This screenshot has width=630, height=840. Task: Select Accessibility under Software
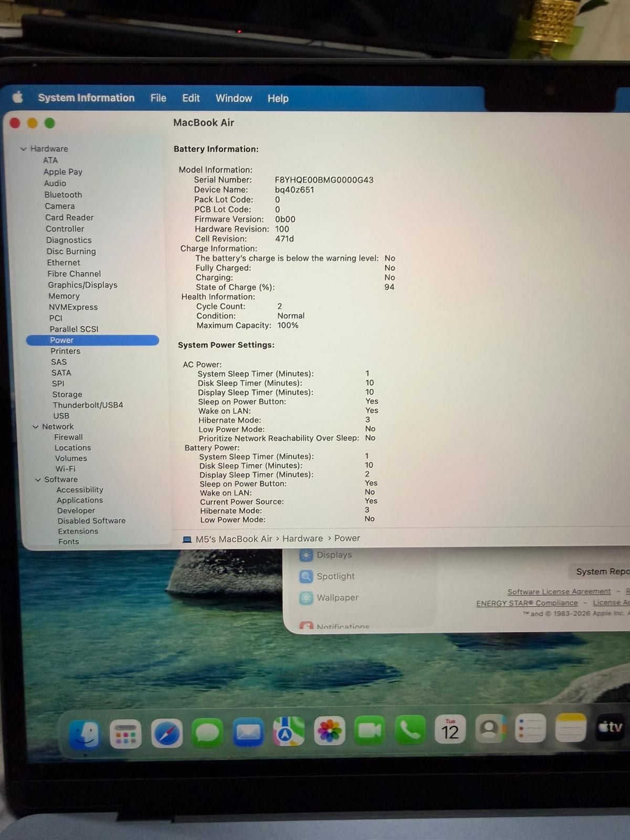(80, 490)
